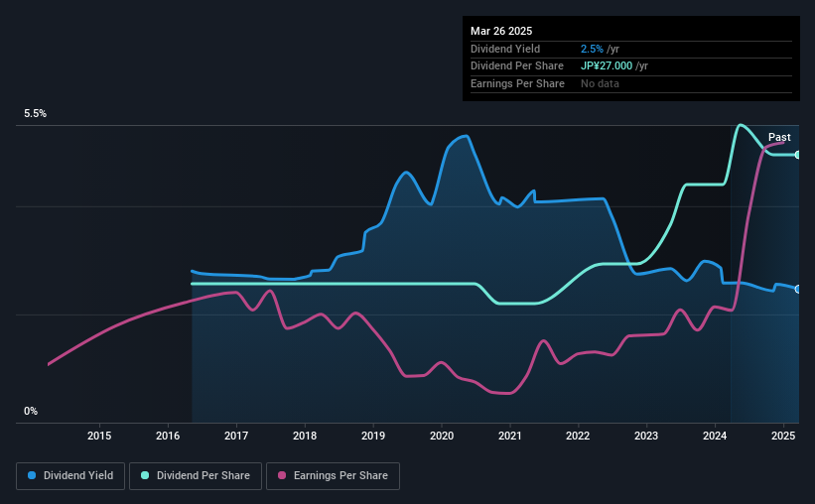
Task: Toggle the Dividend Per Share legend button
Action: tap(196, 476)
